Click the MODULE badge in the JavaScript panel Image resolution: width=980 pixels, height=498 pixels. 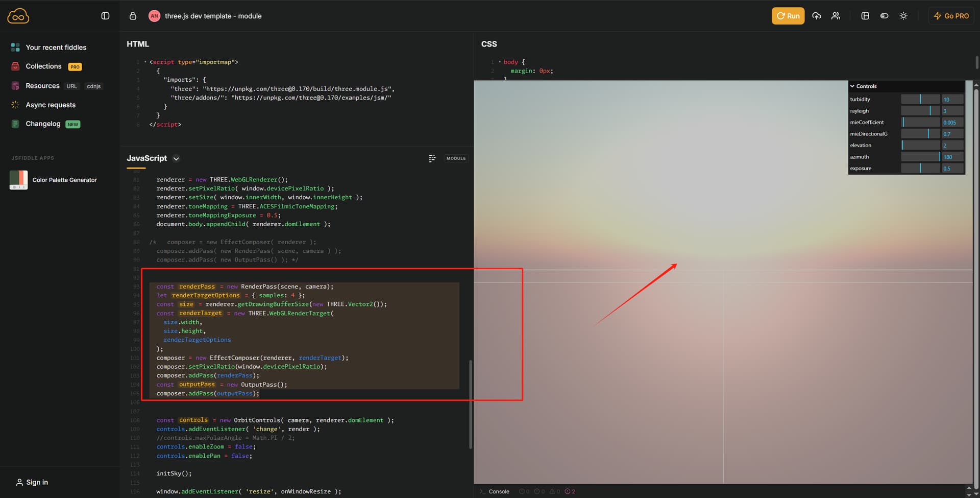coord(456,158)
